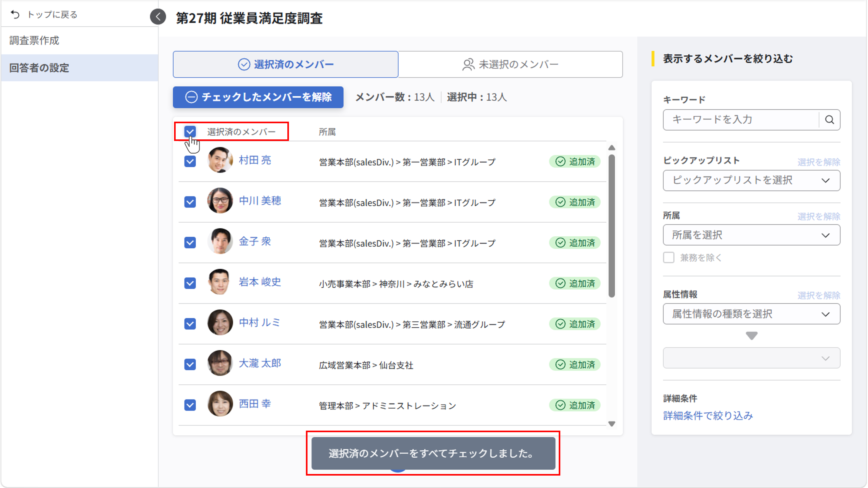Switch to 未選択のメンバー tab
The height and width of the screenshot is (488, 868).
[510, 64]
